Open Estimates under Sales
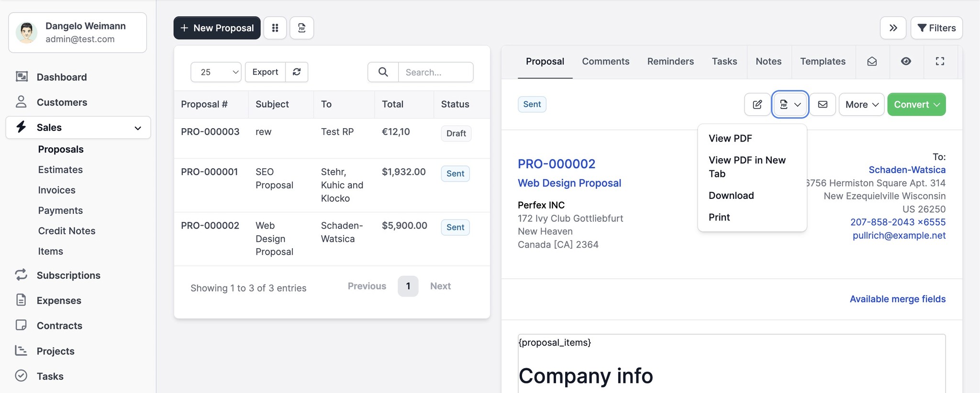980x393 pixels. (60, 170)
